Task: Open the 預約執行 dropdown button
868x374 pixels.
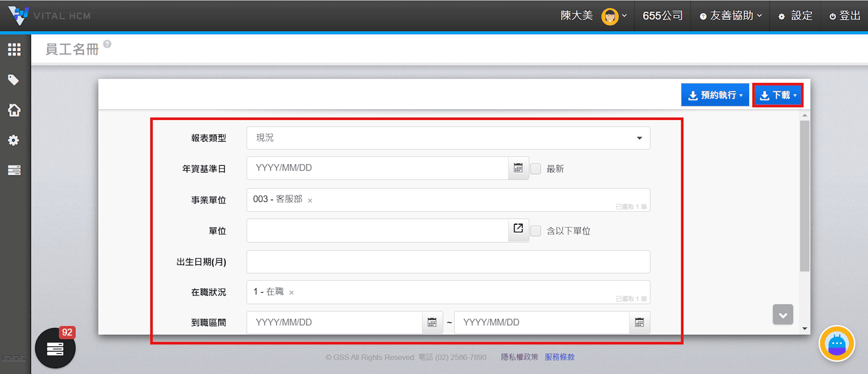Action: point(715,96)
